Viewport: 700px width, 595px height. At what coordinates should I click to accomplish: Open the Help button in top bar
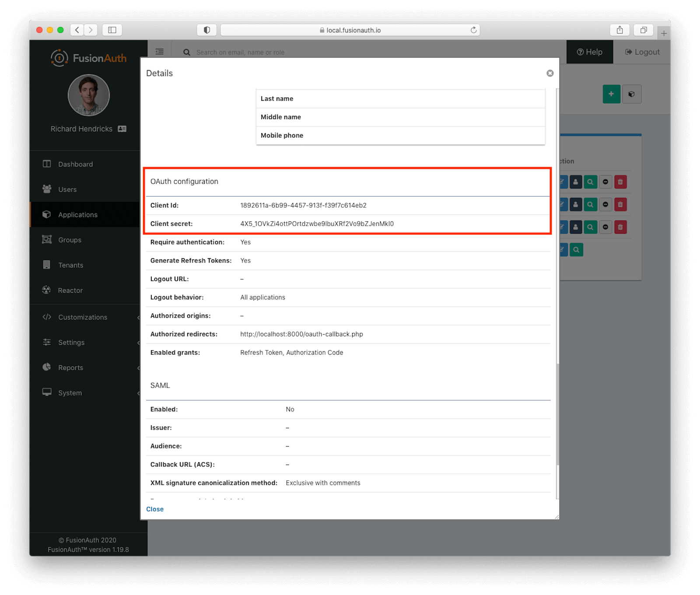pyautogui.click(x=589, y=52)
